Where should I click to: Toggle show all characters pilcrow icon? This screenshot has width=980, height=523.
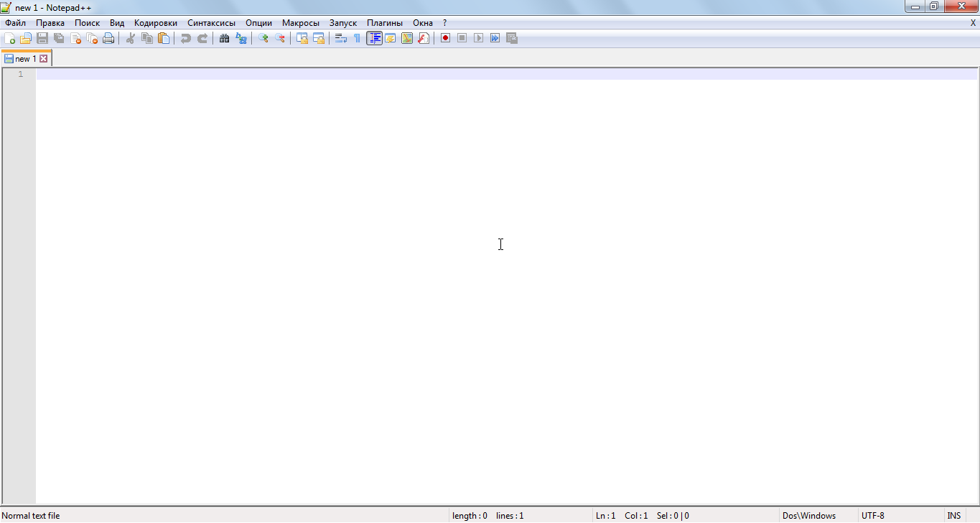pyautogui.click(x=357, y=38)
